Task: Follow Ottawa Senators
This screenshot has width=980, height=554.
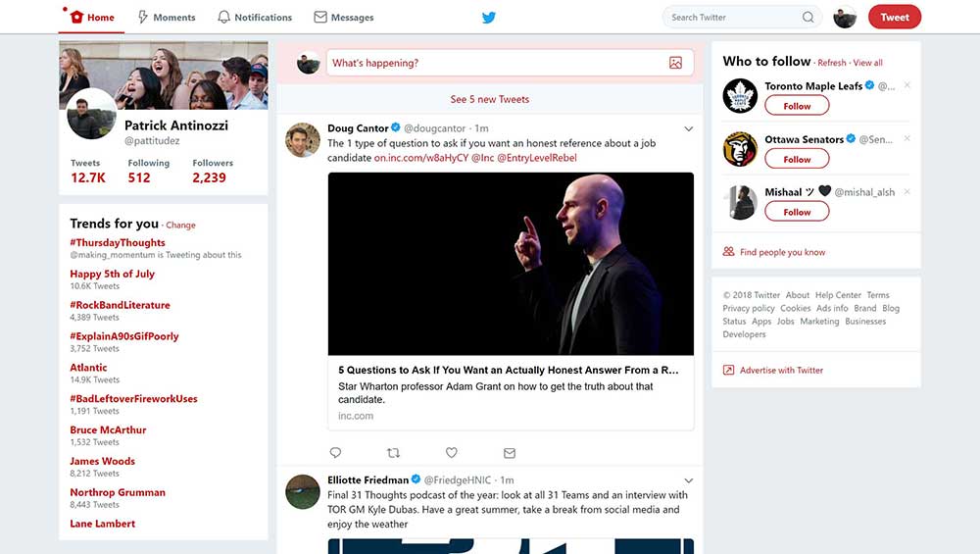Action: pyautogui.click(x=797, y=159)
